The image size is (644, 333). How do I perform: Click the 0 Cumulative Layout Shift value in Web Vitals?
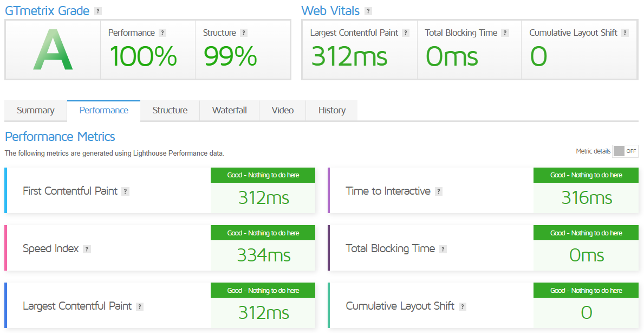[539, 56]
